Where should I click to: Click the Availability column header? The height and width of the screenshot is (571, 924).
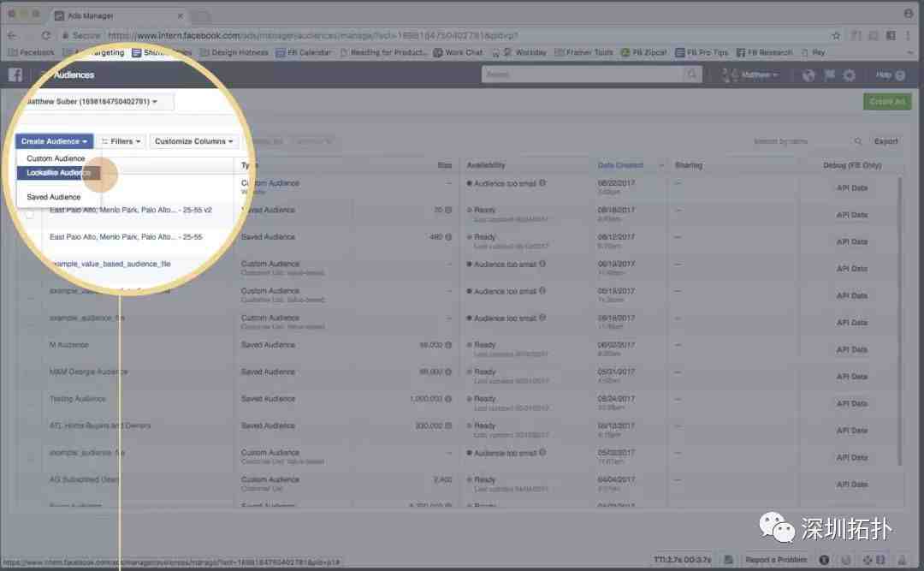coord(486,165)
